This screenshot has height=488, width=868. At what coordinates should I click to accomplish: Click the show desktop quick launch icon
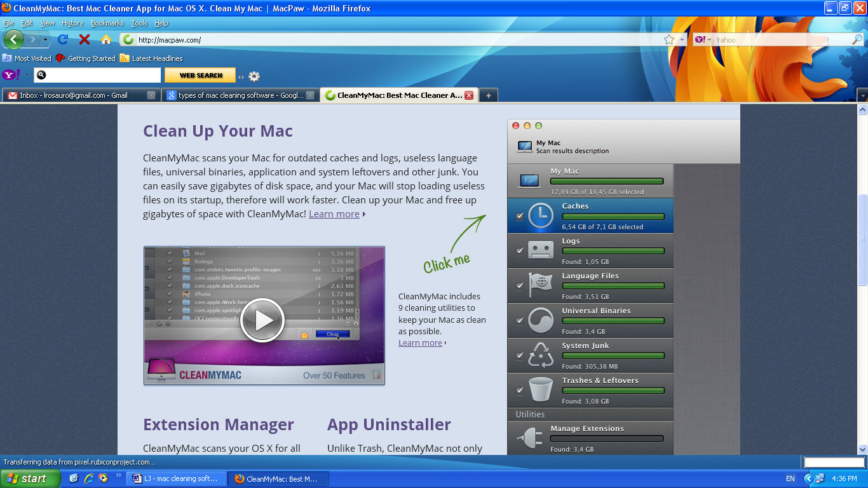(x=74, y=478)
